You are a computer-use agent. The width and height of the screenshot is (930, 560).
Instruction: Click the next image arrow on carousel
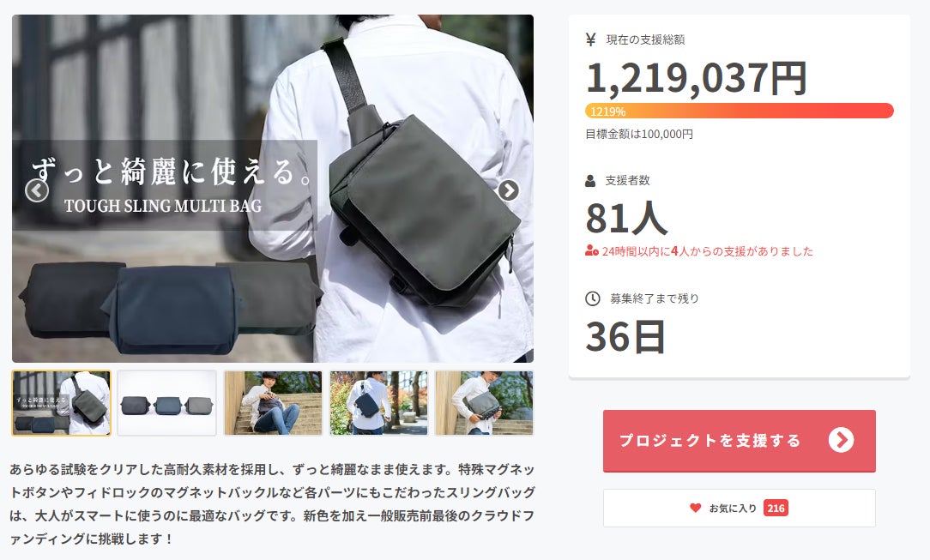[x=508, y=190]
